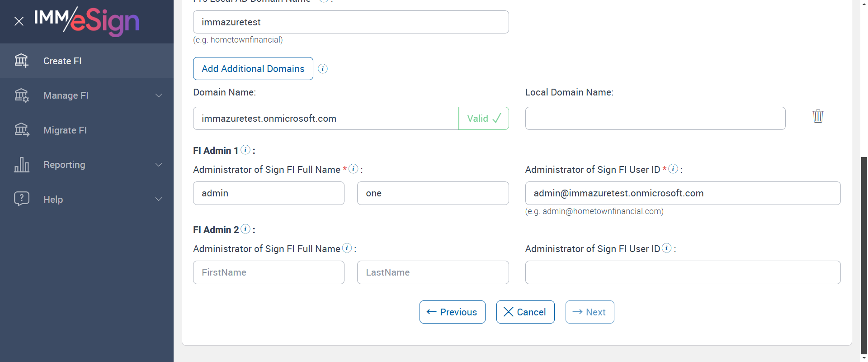
Task: Click info icon next to FI Admin 1 Full Name
Action: [x=354, y=169]
